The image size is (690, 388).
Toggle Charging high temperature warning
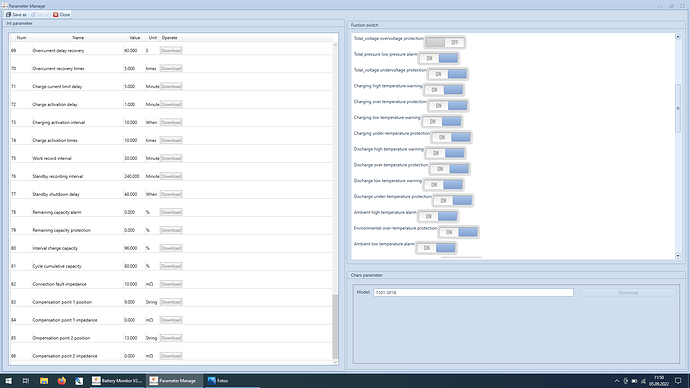coord(444,90)
